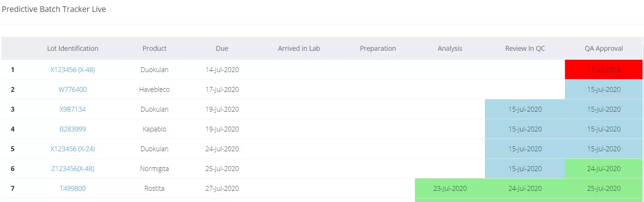Click the Product column header
The image size is (644, 202).
[x=155, y=49]
